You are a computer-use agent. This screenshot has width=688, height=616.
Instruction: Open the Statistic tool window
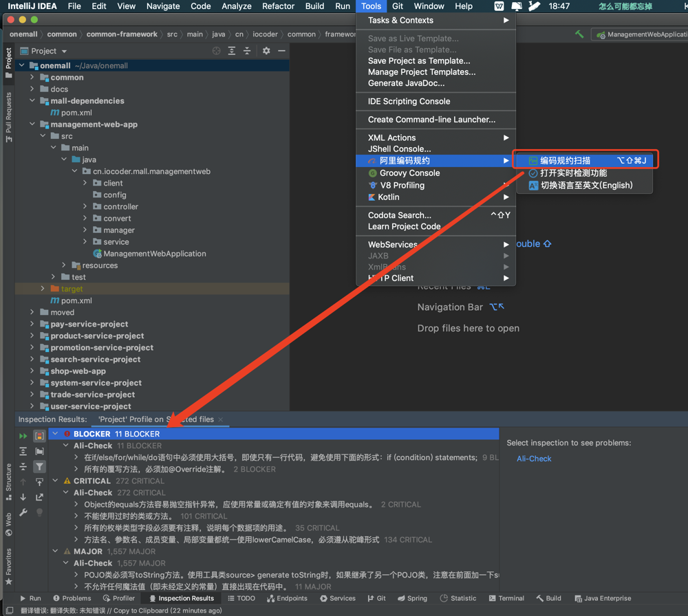point(458,598)
